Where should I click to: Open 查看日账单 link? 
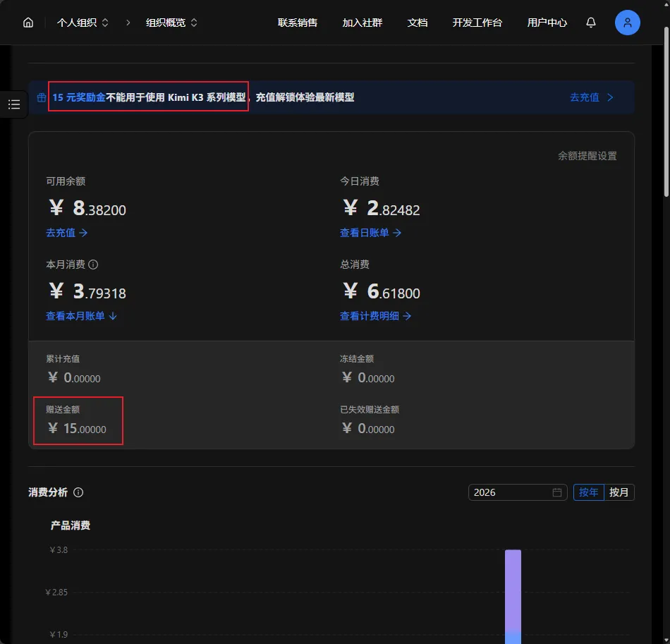pos(370,233)
